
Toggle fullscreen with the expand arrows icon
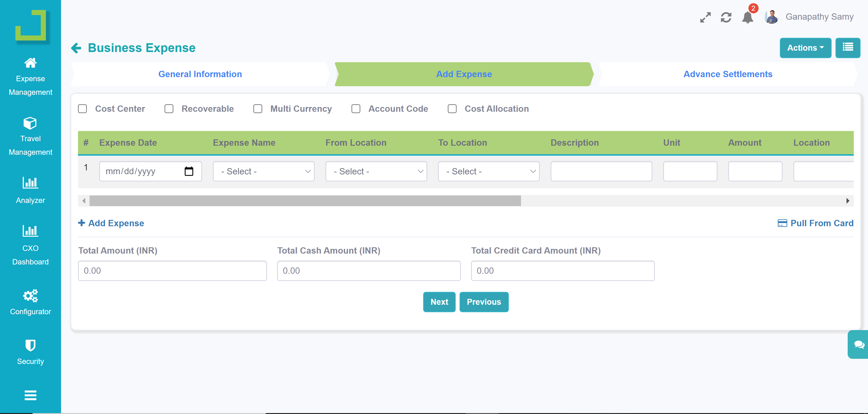click(705, 17)
